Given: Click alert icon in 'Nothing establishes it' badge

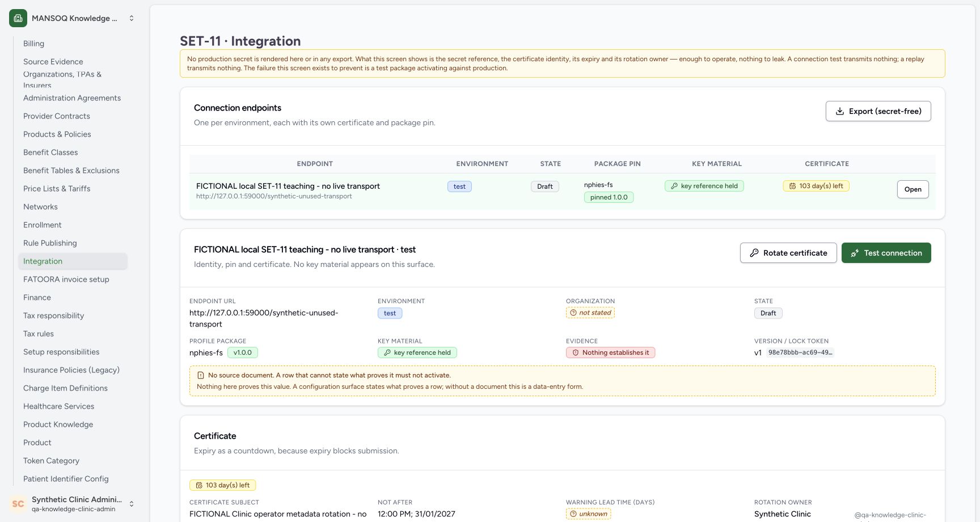Looking at the screenshot, I should pos(576,353).
